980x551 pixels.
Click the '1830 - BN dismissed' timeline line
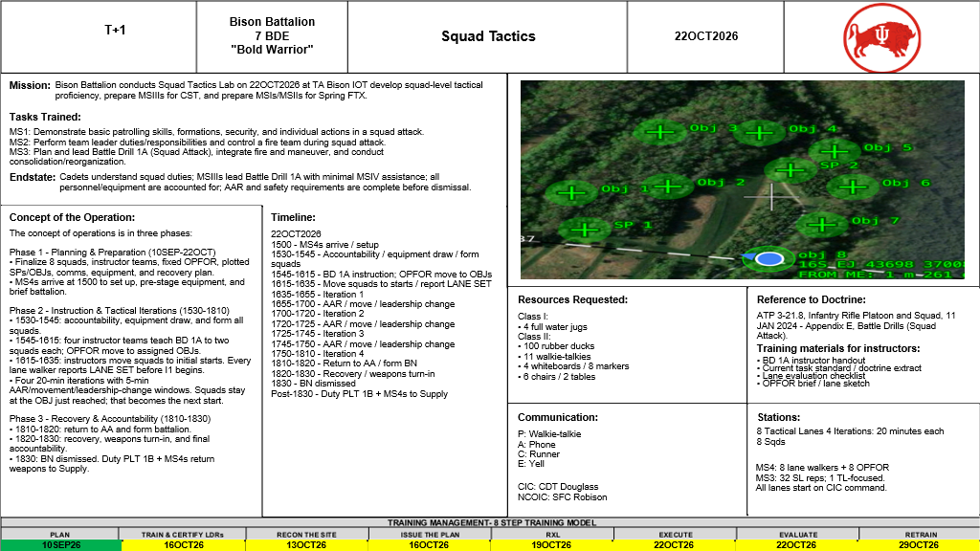[313, 384]
